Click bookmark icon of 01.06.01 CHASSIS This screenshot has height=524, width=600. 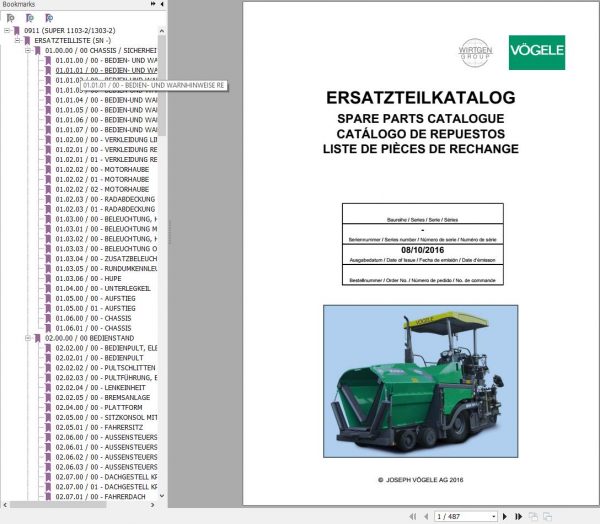(x=48, y=328)
